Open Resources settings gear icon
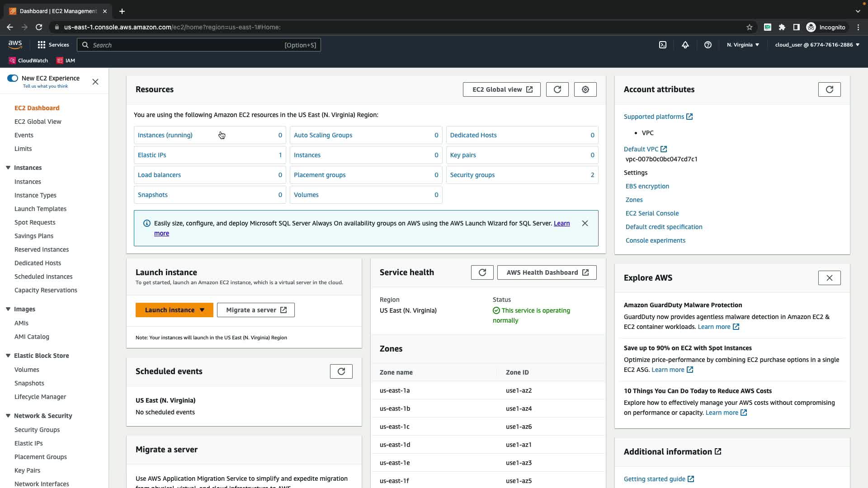This screenshot has width=868, height=488. pyautogui.click(x=585, y=89)
